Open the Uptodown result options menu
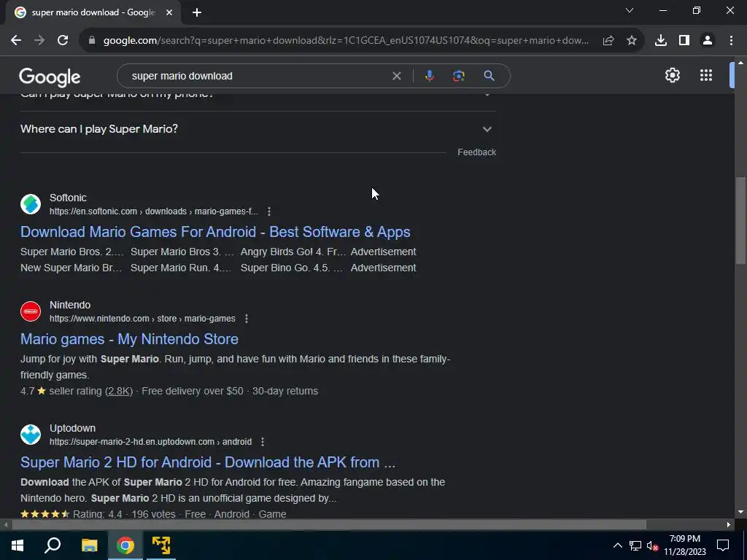Viewport: 747px width, 560px height. [x=263, y=442]
